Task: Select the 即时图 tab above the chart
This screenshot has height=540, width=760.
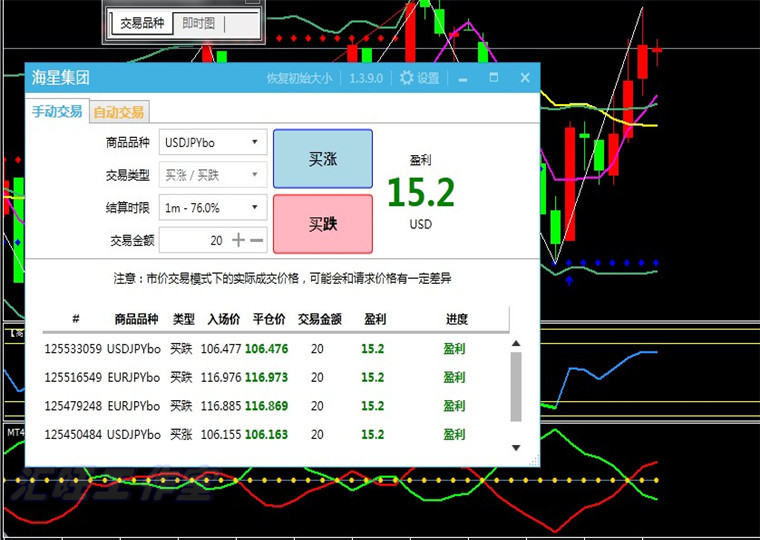Action: tap(198, 23)
